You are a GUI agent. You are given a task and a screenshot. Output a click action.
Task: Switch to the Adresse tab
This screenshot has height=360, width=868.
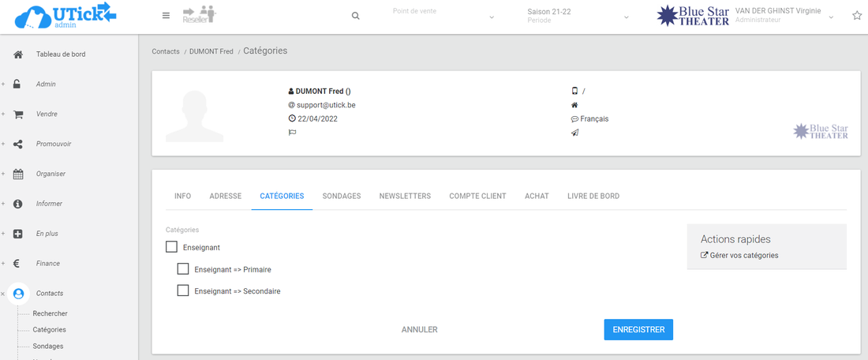(x=226, y=196)
